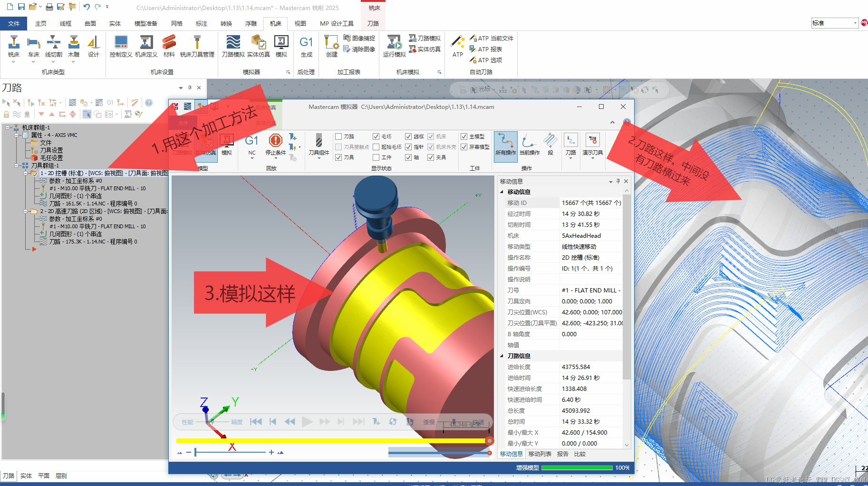Click the ghost icon in 刀路 panel toolbar

(x=27, y=114)
